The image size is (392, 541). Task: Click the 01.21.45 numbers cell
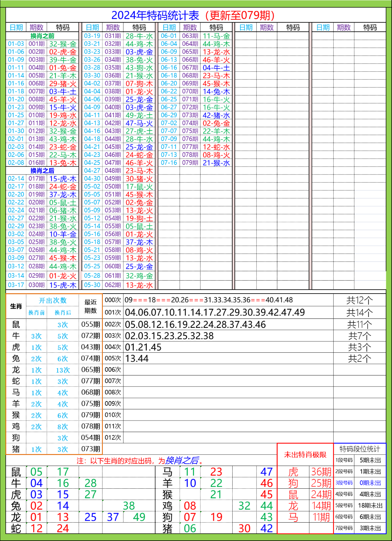[143, 347]
